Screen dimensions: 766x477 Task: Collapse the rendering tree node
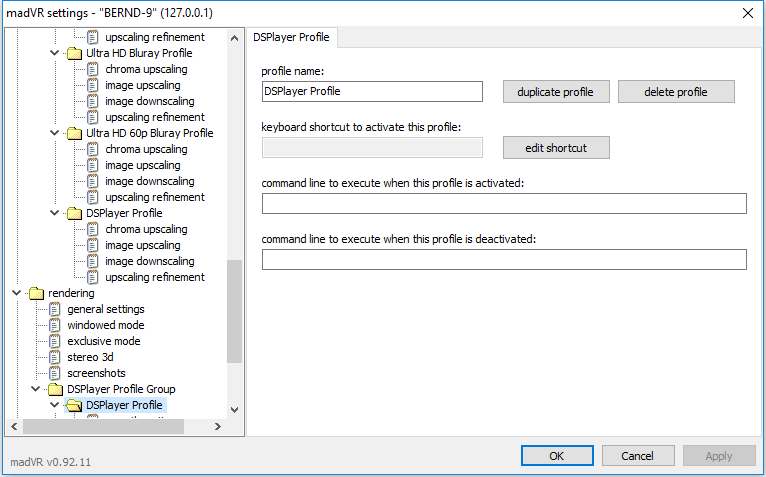point(17,293)
